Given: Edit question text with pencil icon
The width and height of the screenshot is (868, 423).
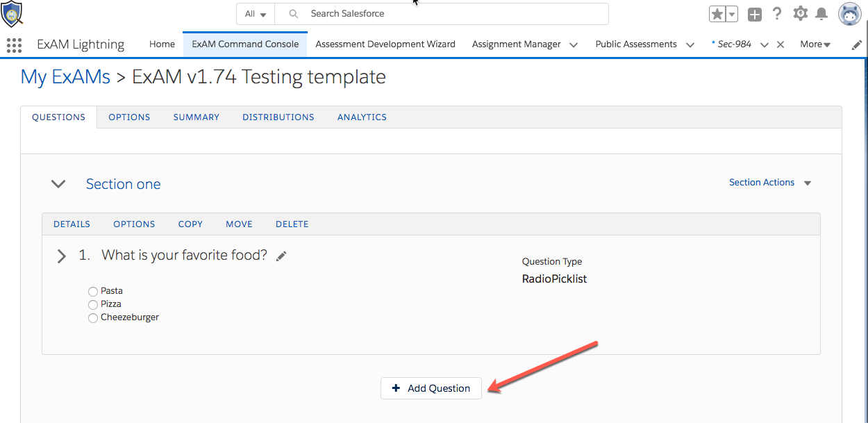Looking at the screenshot, I should tap(281, 256).
